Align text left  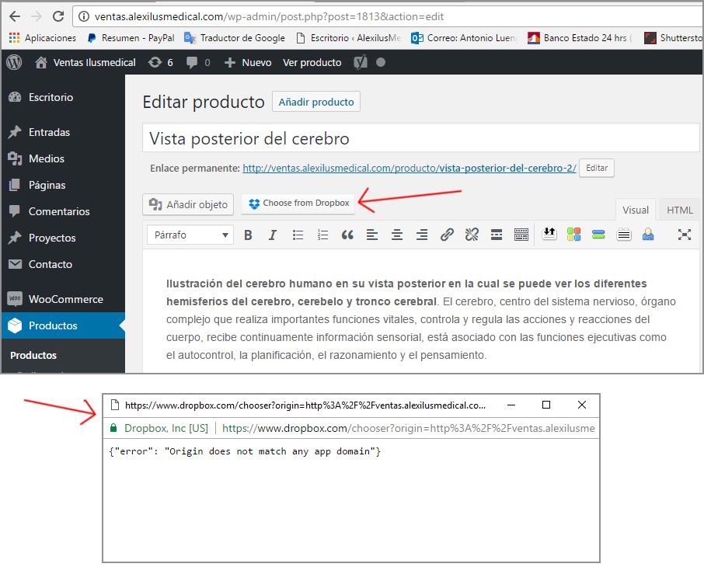tap(371, 235)
